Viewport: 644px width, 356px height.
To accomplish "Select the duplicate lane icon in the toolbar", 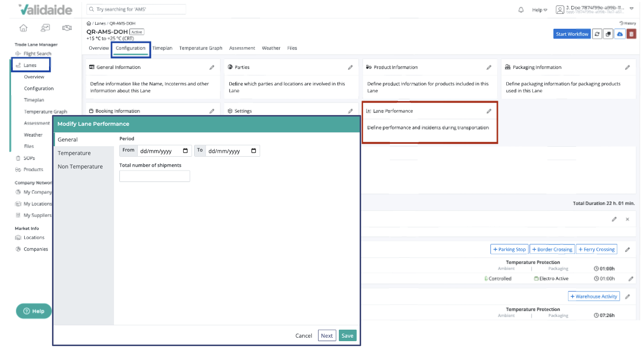I will pos(608,34).
